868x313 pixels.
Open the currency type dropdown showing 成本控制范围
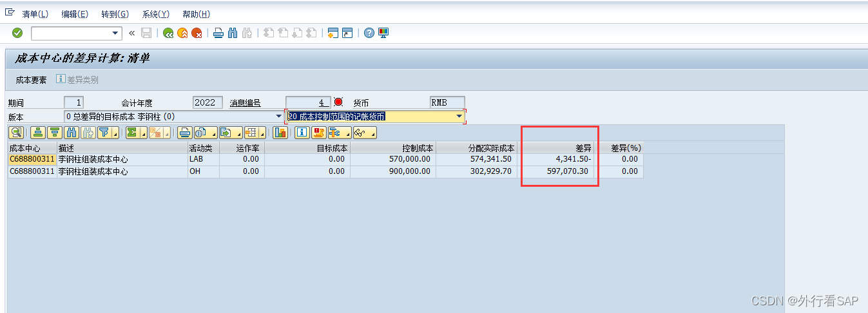click(459, 117)
